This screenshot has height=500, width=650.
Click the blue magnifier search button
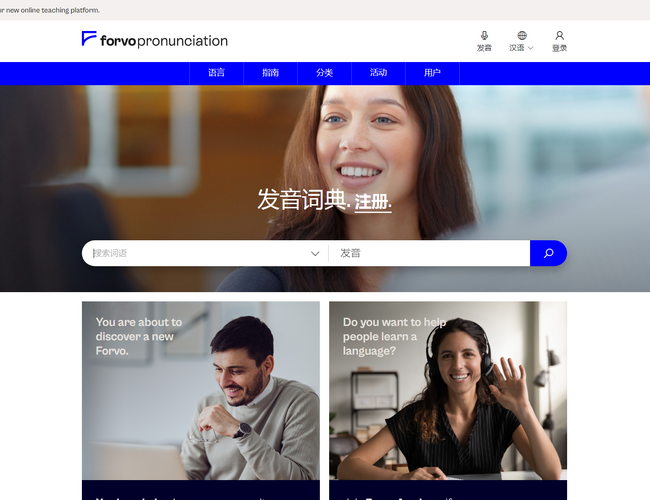click(548, 253)
